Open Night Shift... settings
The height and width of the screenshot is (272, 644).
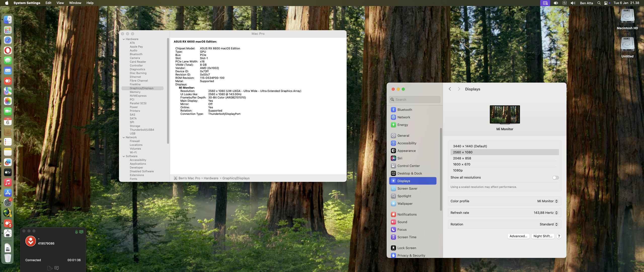(x=543, y=236)
